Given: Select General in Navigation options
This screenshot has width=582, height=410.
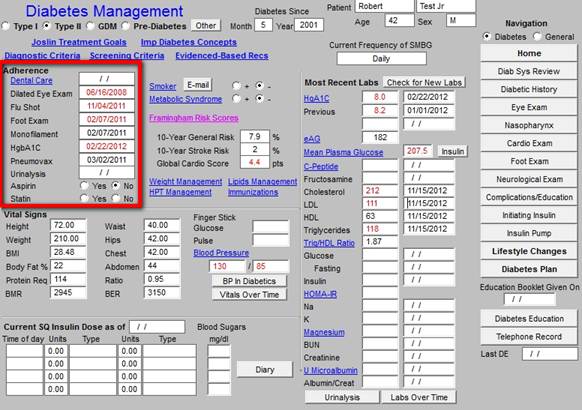Looking at the screenshot, I should coord(537,36).
